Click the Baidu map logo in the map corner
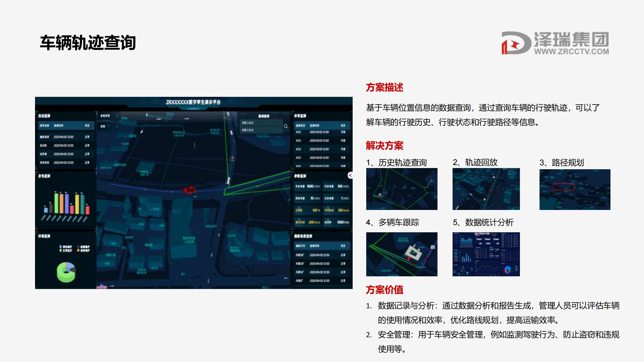This screenshot has height=362, width=644. pyautogui.click(x=102, y=286)
